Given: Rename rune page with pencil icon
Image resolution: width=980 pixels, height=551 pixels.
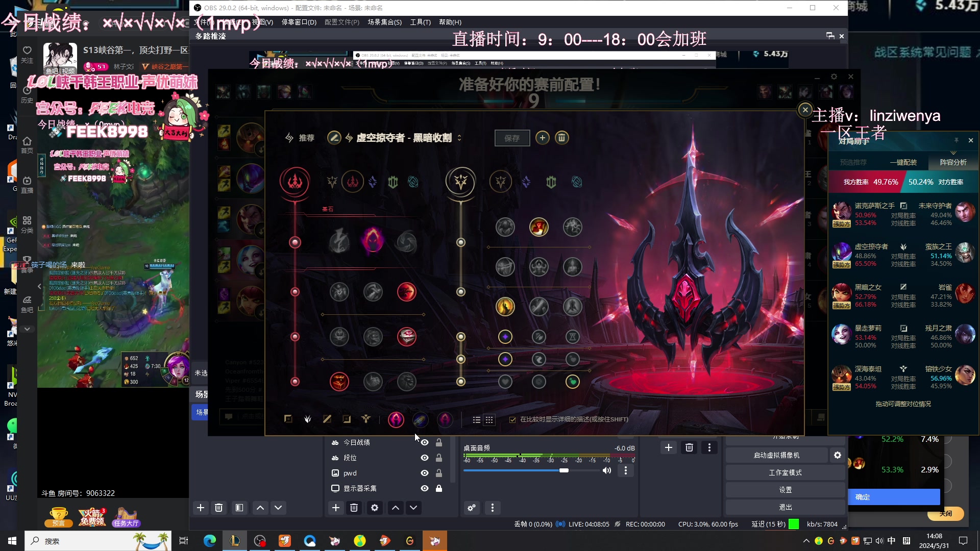Looking at the screenshot, I should [x=334, y=138].
